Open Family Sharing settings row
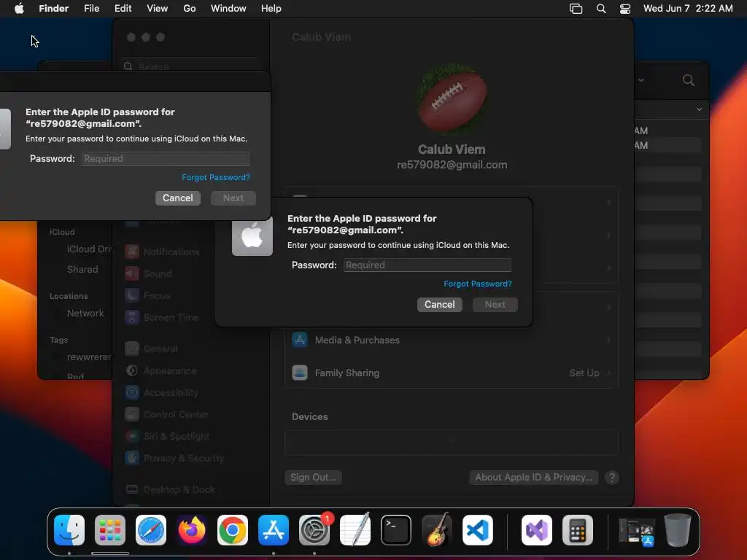Screen dimensions: 747x560 point(452,373)
